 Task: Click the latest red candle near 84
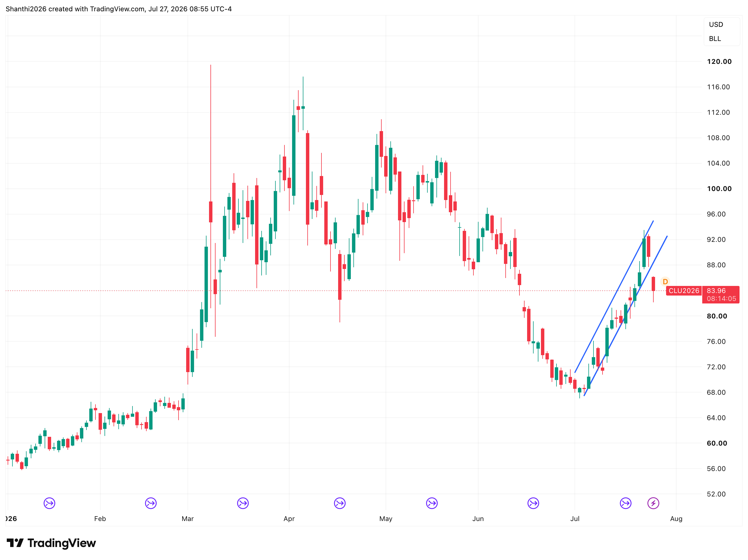653,284
